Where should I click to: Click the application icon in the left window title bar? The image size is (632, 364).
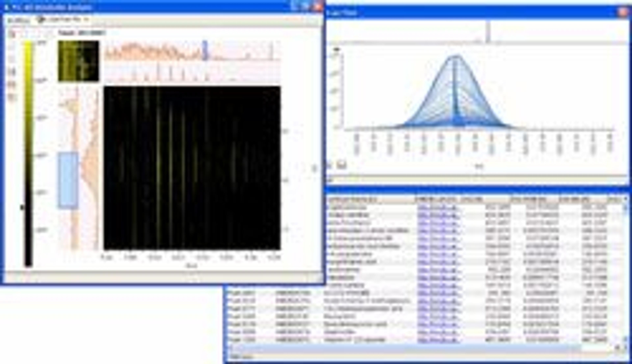click(x=7, y=7)
